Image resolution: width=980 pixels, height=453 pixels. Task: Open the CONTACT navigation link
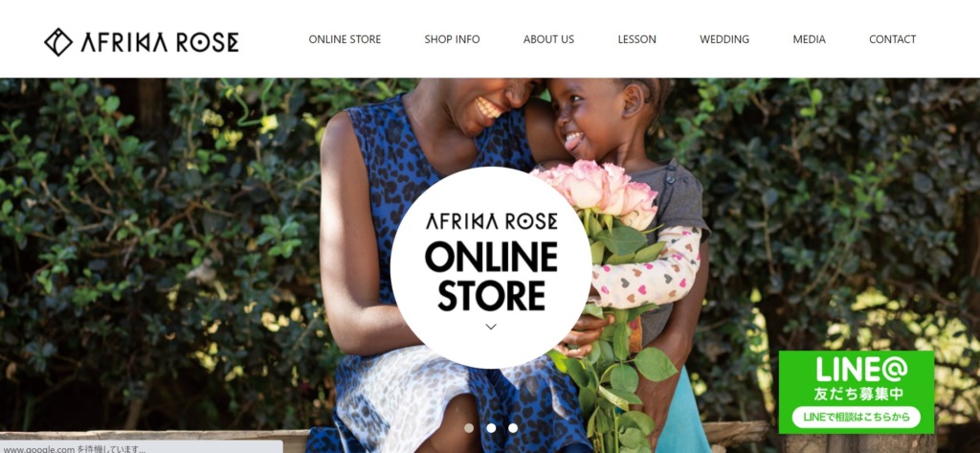click(x=893, y=39)
